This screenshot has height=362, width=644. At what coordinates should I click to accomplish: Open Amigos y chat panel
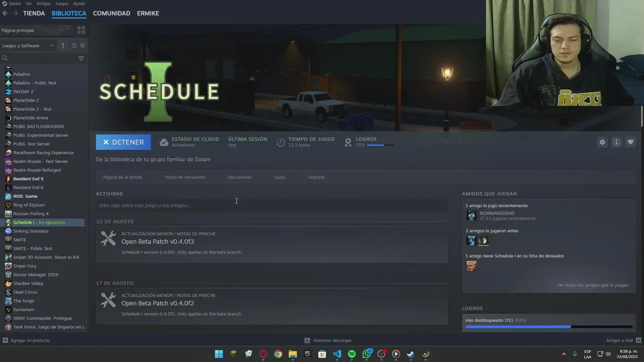tap(623, 340)
